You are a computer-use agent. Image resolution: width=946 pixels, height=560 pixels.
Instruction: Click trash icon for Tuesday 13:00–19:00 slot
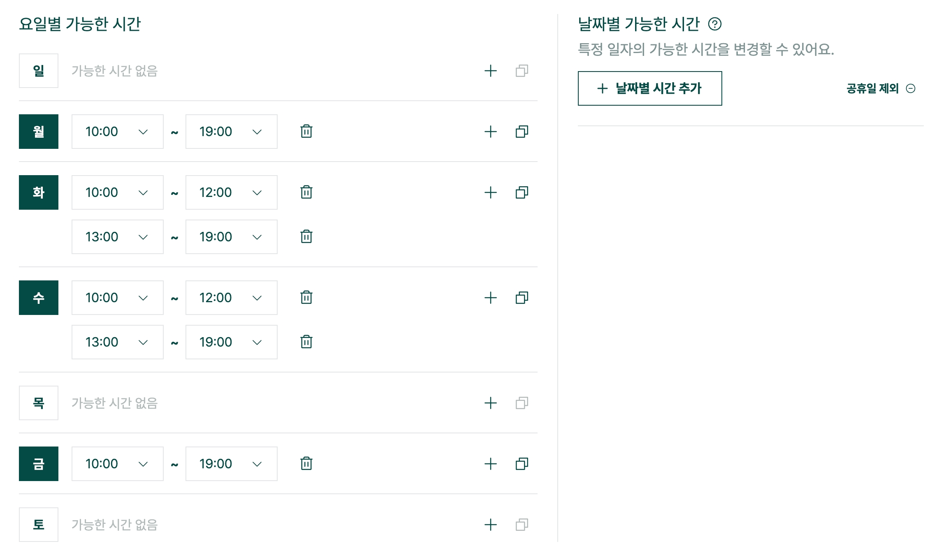306,237
